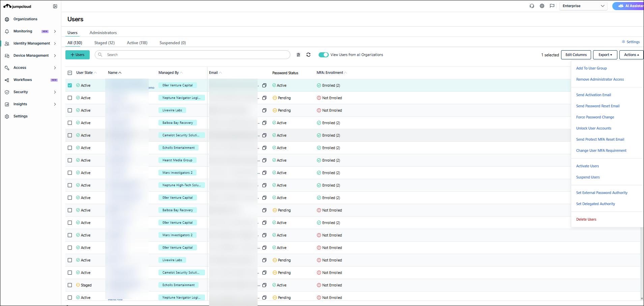644x306 pixels.
Task: Refresh the users list
Action: (308, 55)
